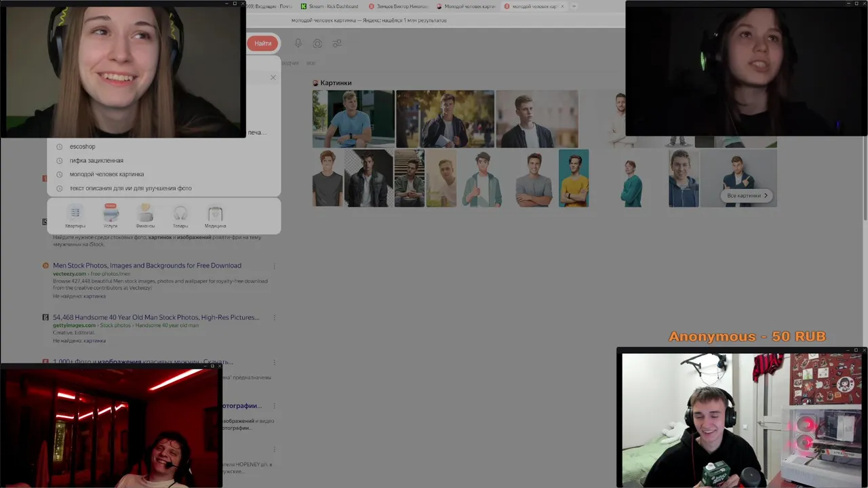The height and width of the screenshot is (488, 868).
Task: Activate the microphone voice search icon
Action: [298, 43]
